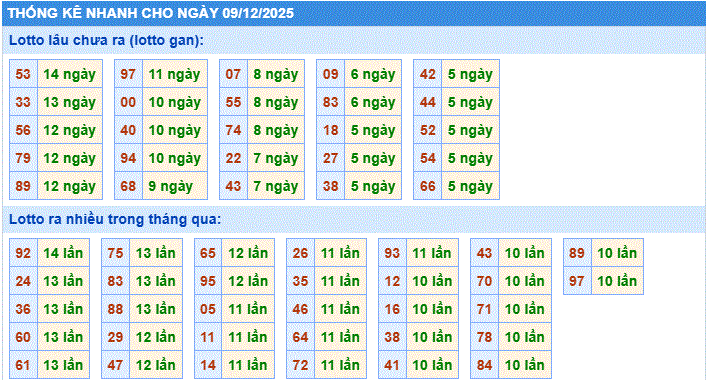
Task: Click lotto number 44
Action: tap(427, 102)
